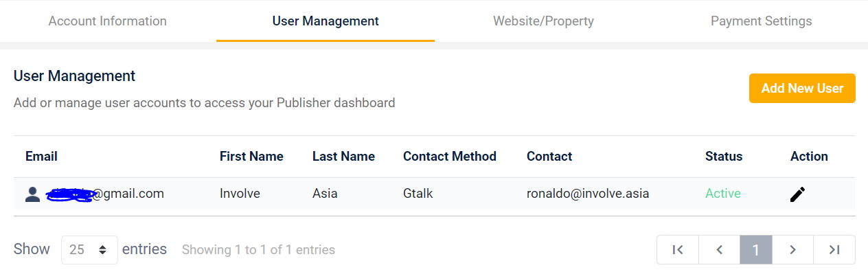Click the Email column header
Viewport: 868px width, 272px height.
click(x=41, y=157)
